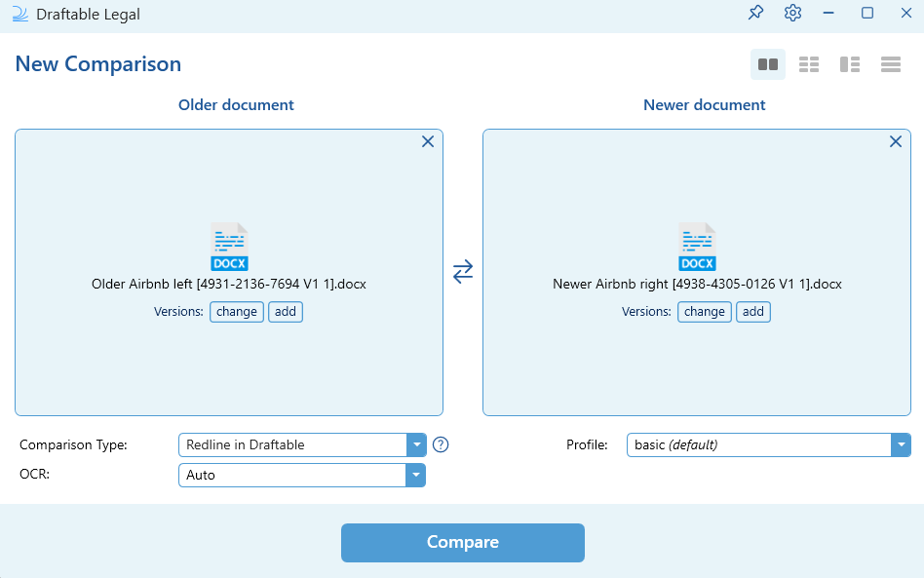Click the 'New Comparison' title
The height and width of the screenshot is (578, 924).
pyautogui.click(x=97, y=63)
